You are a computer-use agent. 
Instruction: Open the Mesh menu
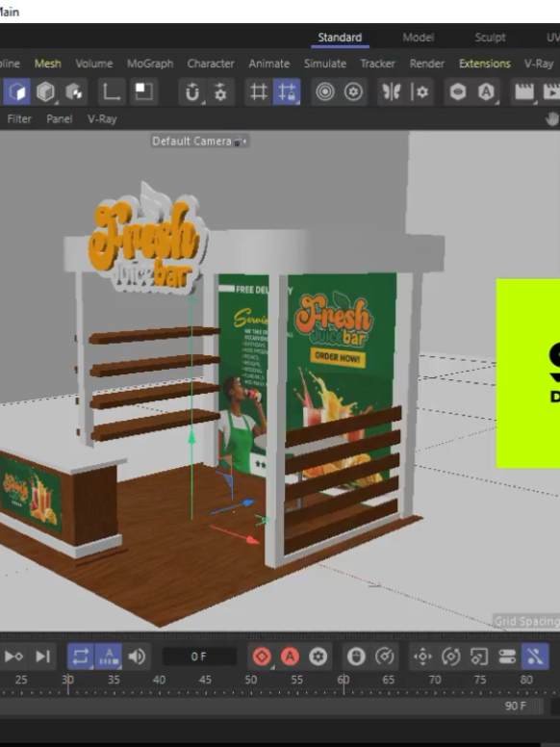click(47, 64)
